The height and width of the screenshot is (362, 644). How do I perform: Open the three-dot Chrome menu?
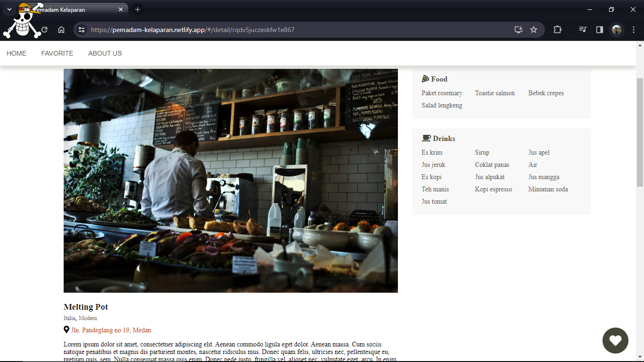pos(634,30)
